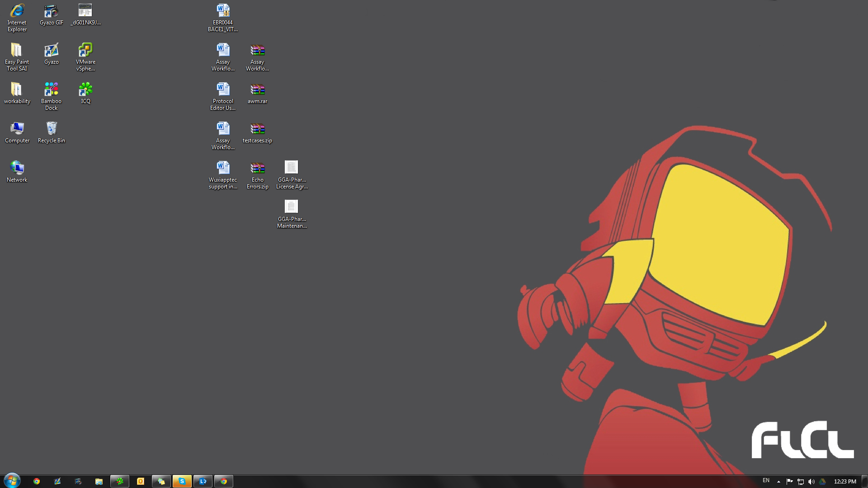Open the network connection tray icon
The image size is (868, 488).
point(801,482)
